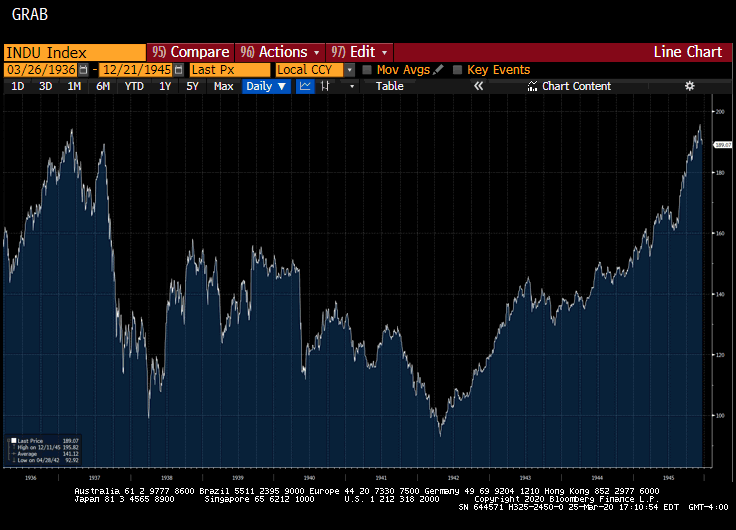Open the Edit menu

(360, 52)
